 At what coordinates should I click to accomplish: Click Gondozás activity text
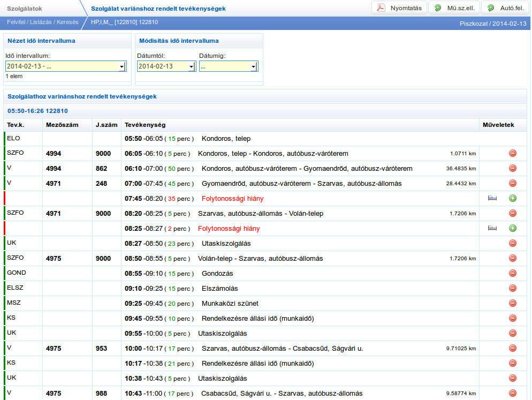pyautogui.click(x=217, y=274)
